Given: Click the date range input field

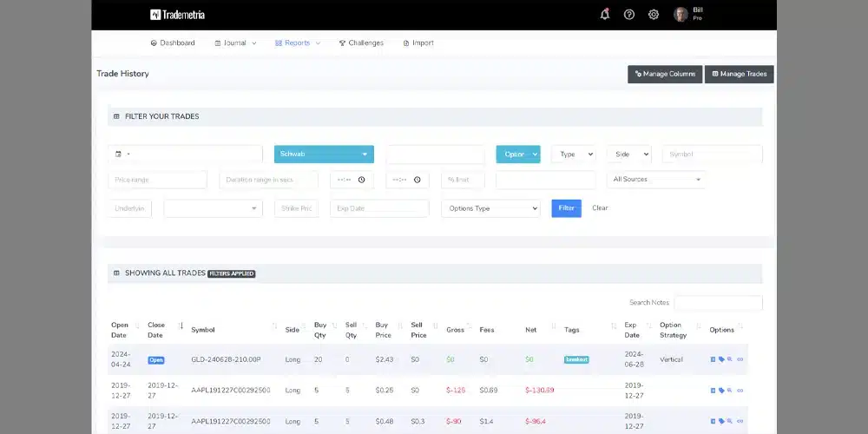Looking at the screenshot, I should pyautogui.click(x=185, y=154).
